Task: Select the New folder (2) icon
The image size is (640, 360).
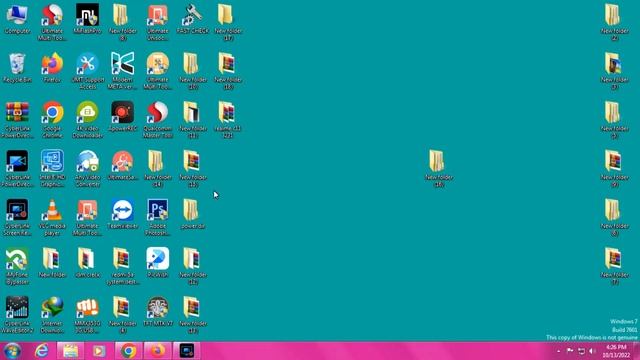Action: pyautogui.click(x=614, y=22)
